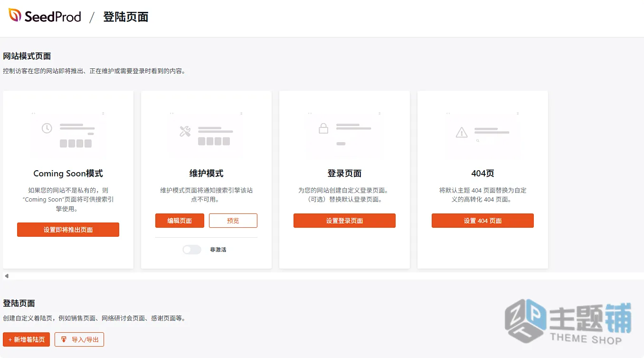644x358 pixels.
Task: Click the 登陆页面 section heading near bottom
Action: 19,303
